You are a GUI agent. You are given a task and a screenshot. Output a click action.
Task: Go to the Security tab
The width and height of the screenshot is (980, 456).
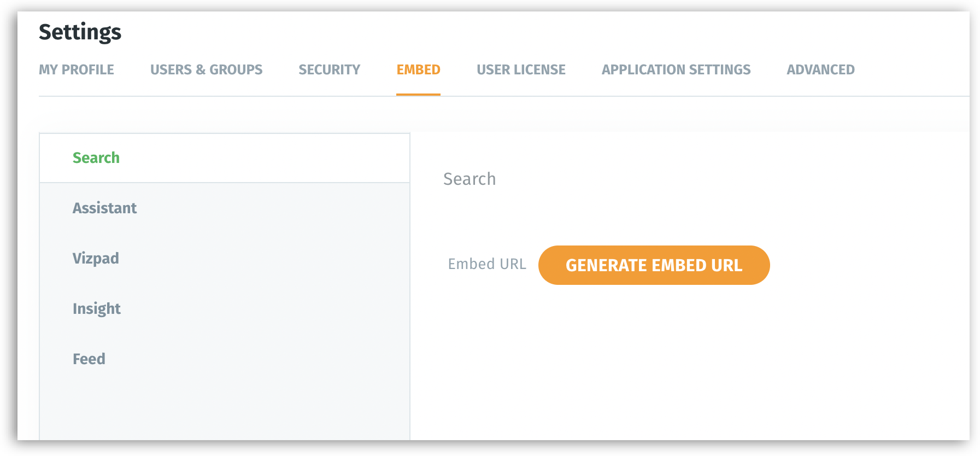pos(329,70)
